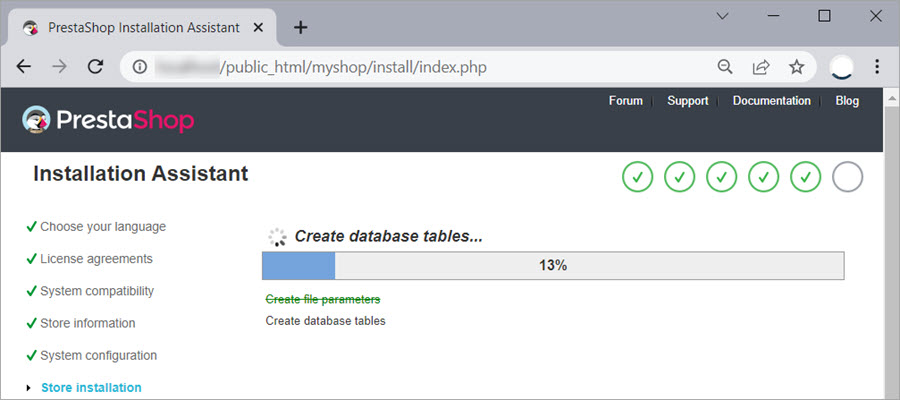Click checkmark beside System configuration

[32, 355]
